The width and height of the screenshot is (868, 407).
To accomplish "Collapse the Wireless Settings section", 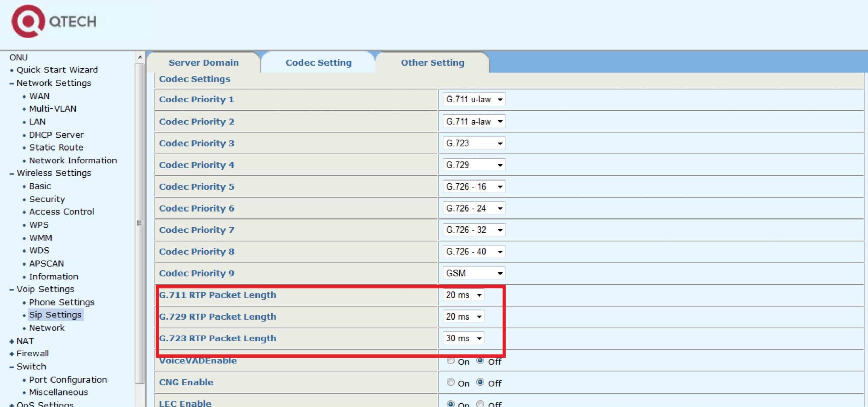I will coord(12,174).
